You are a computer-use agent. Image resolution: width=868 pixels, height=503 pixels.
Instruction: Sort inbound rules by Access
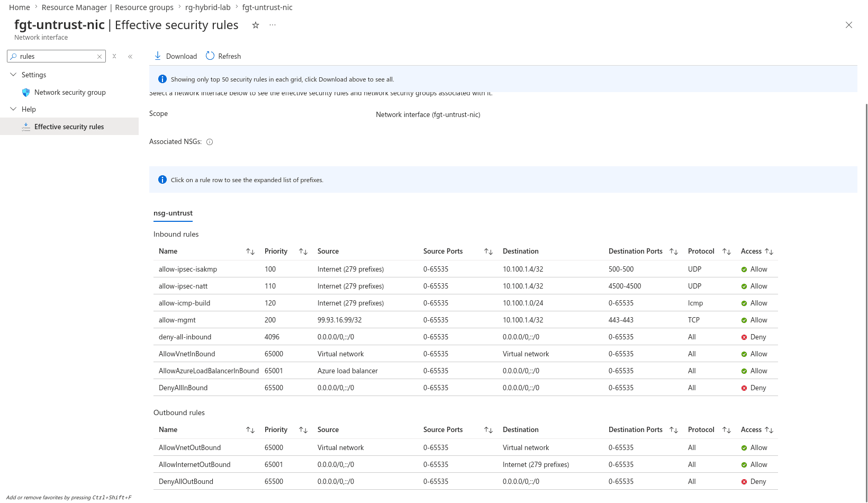(769, 251)
